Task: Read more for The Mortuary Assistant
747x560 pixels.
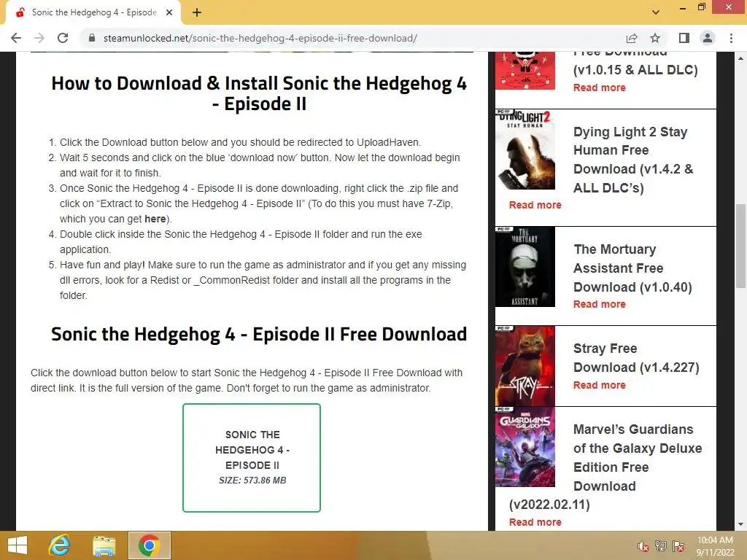Action: tap(600, 304)
